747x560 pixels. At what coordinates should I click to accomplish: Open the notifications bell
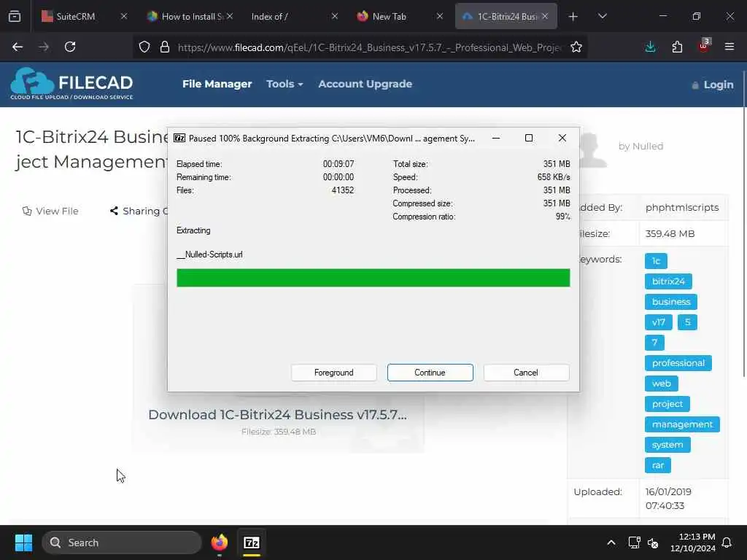point(727,542)
